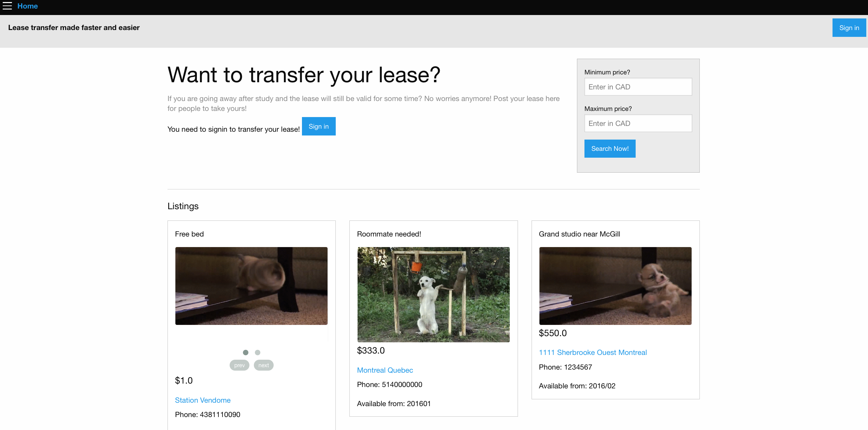Advance carousel with next button
Image resolution: width=868 pixels, height=430 pixels.
tap(264, 365)
